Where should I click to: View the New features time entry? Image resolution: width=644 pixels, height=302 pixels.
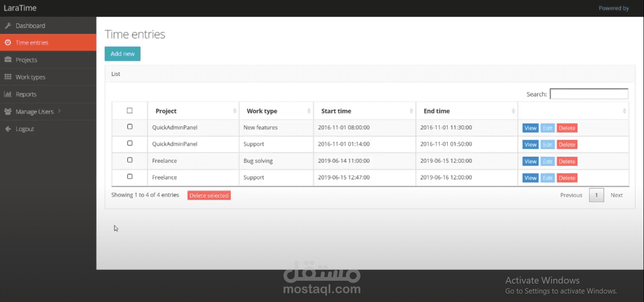530,128
